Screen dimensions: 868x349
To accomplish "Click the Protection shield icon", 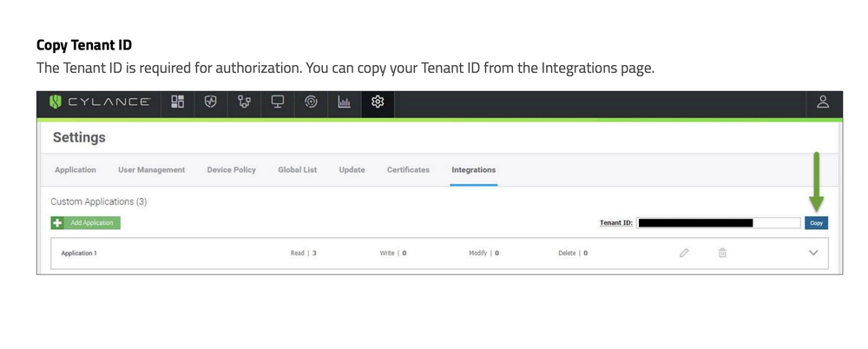I will point(210,102).
